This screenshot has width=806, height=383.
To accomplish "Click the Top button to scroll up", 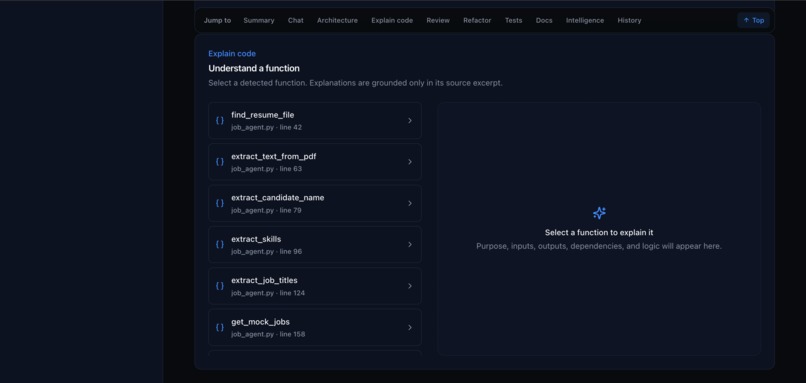I will [753, 21].
